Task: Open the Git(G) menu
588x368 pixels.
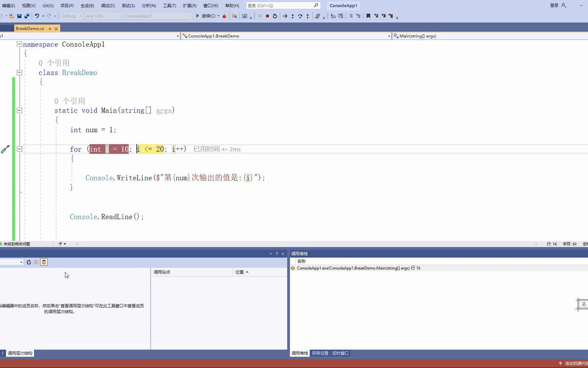Action: (x=48, y=5)
